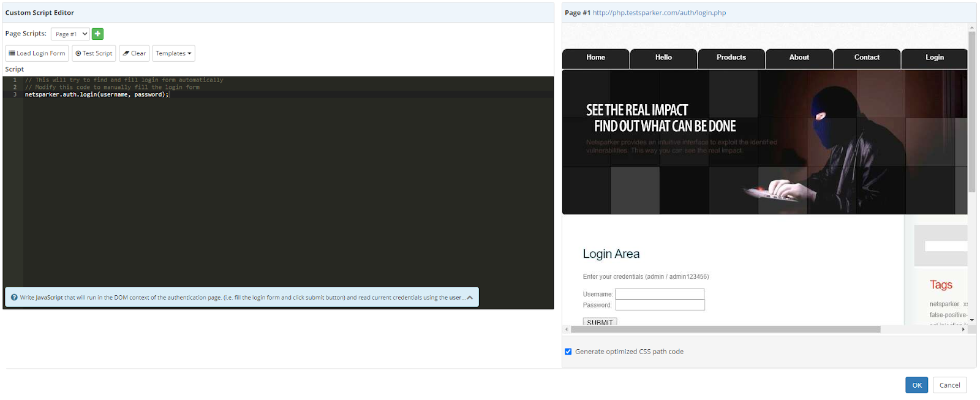Click the netsparker tag in Tags
Screen dimensions: 980x400
[944, 304]
